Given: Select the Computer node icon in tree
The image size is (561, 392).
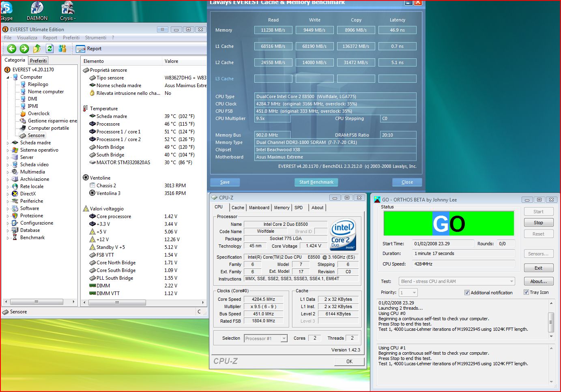Looking at the screenshot, I should pos(15,77).
